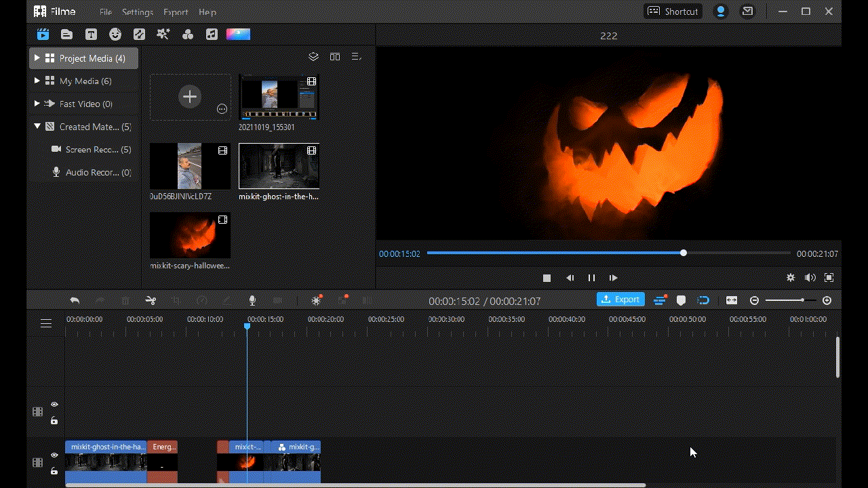Screen dimensions: 868x488
Task: Toggle lock on upper video track
Action: tap(54, 420)
